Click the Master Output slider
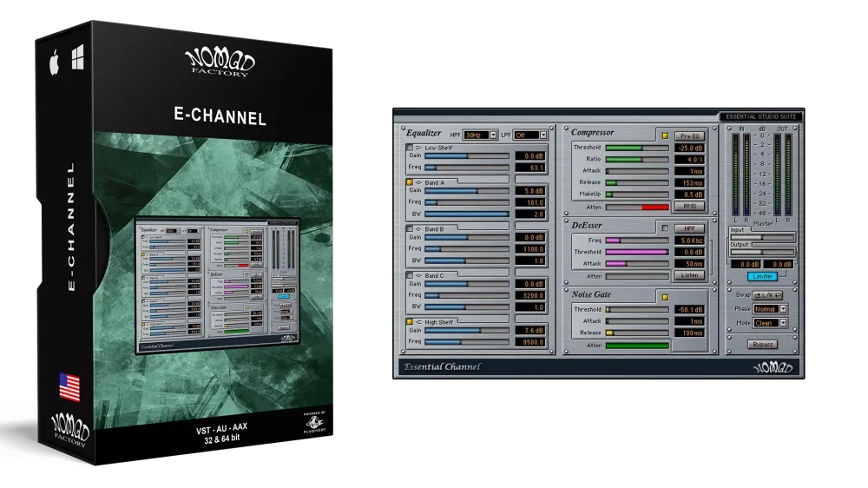This screenshot has width=868, height=488. coord(762,252)
